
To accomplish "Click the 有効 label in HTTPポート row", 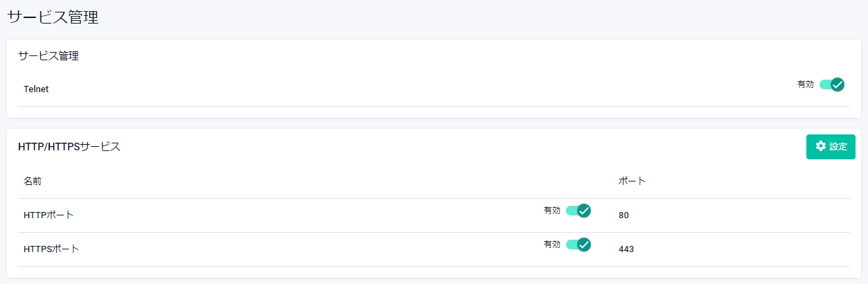I will (552, 211).
